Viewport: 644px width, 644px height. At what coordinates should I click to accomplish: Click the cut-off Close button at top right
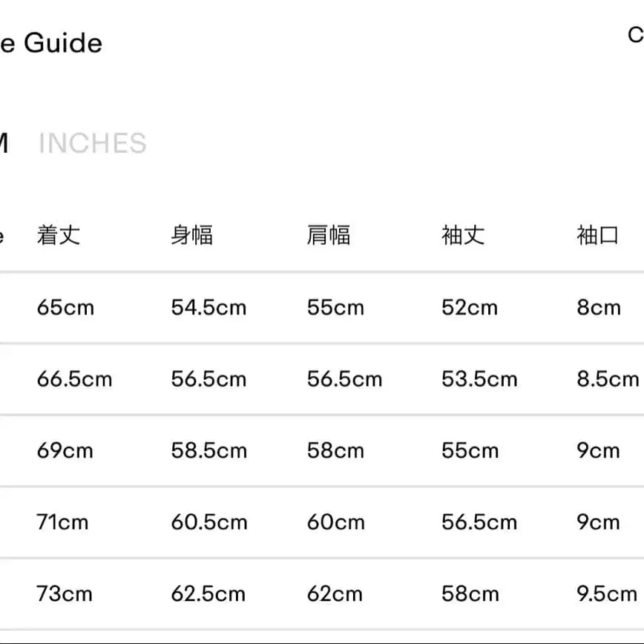point(636,34)
